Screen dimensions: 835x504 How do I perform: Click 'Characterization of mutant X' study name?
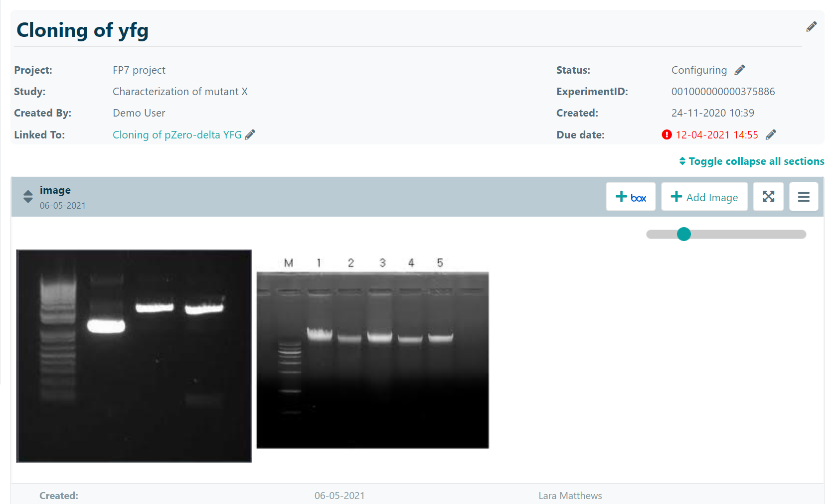point(180,92)
